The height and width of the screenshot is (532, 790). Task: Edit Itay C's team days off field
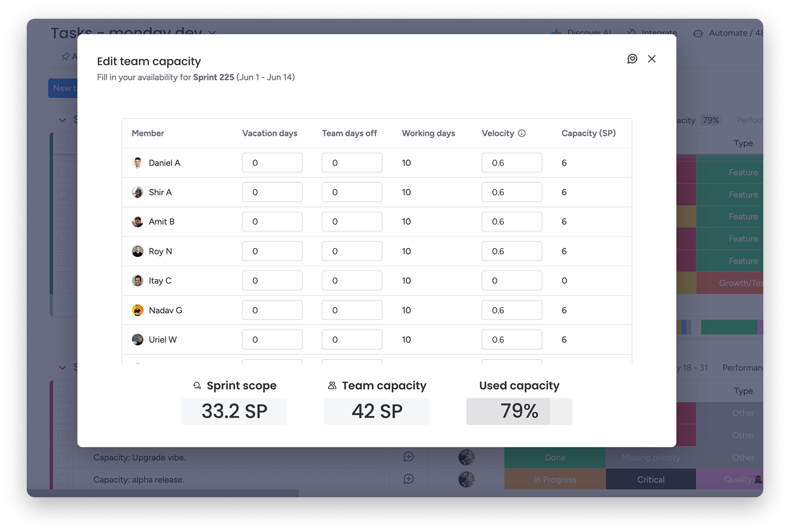[x=352, y=281]
